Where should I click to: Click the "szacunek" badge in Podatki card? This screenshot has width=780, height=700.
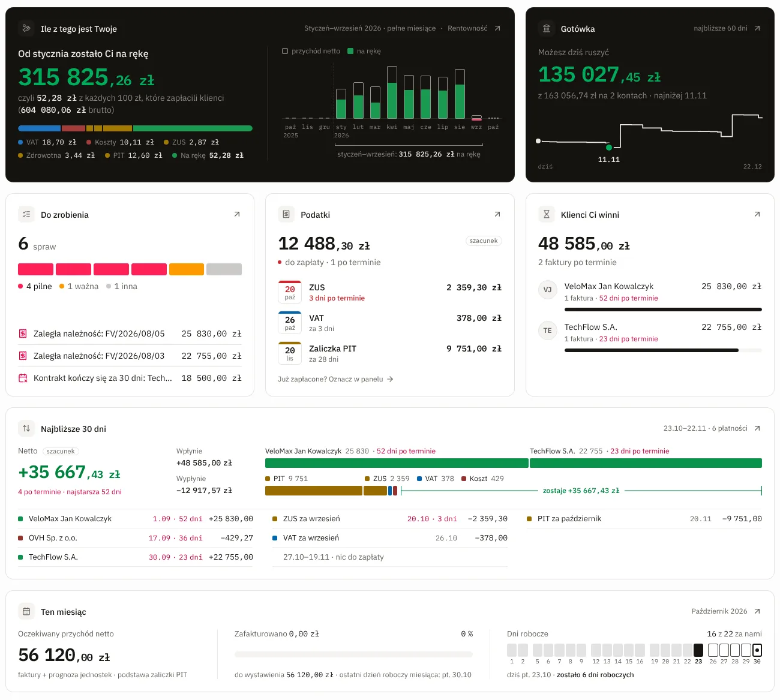pyautogui.click(x=484, y=241)
